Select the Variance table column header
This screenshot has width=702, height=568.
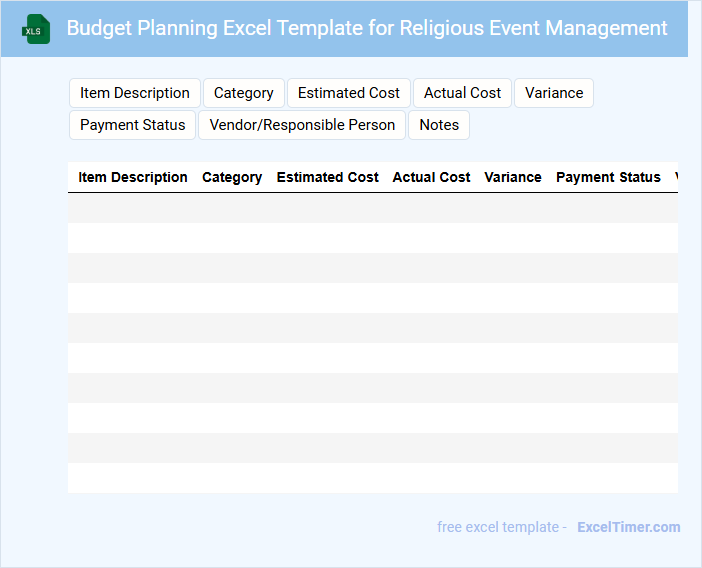pos(513,177)
